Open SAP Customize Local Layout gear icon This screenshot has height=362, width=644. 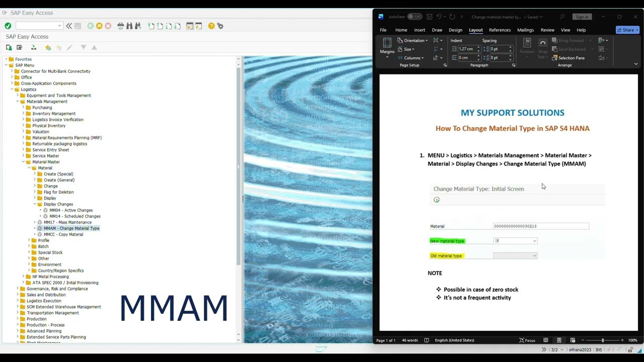pyautogui.click(x=220, y=26)
